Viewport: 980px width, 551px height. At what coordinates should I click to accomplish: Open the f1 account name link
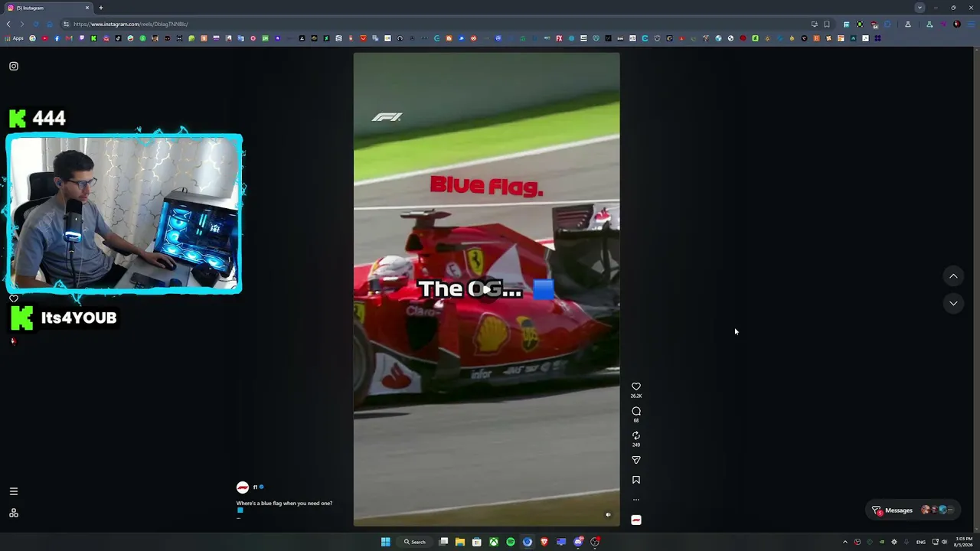255,487
